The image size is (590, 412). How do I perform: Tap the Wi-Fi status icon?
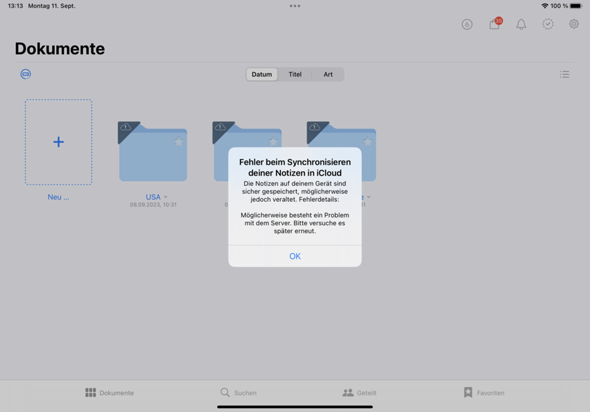(544, 6)
